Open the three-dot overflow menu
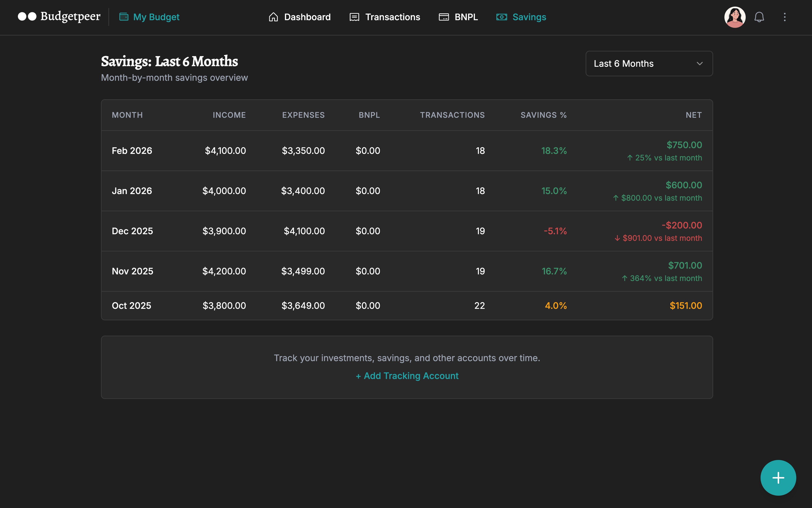 (785, 17)
